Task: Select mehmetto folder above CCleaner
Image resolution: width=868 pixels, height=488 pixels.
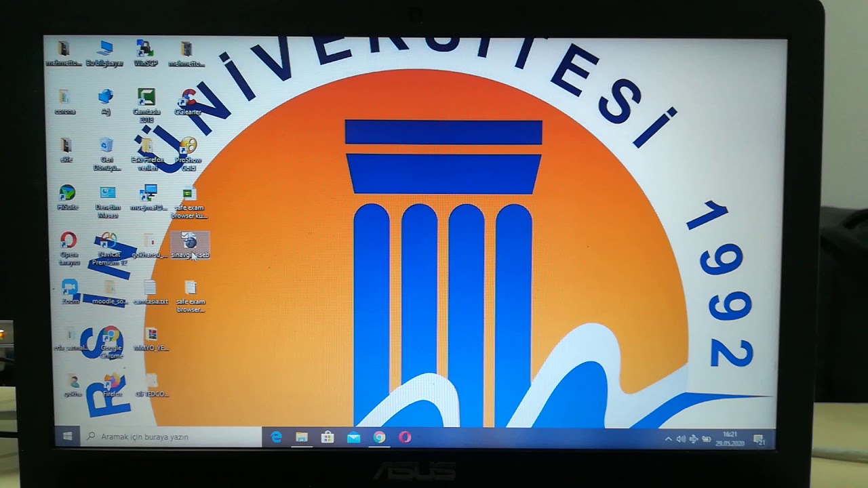Action: point(186,54)
